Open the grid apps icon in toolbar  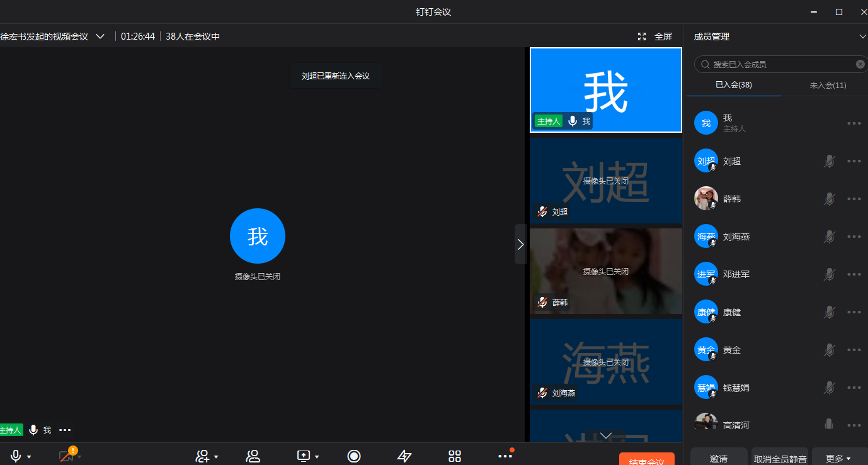point(455,456)
